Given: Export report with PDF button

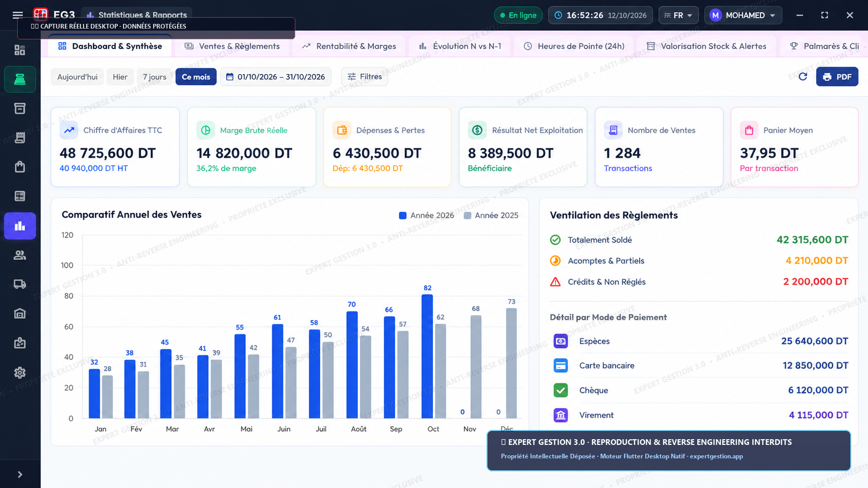Looking at the screenshot, I should click(837, 77).
